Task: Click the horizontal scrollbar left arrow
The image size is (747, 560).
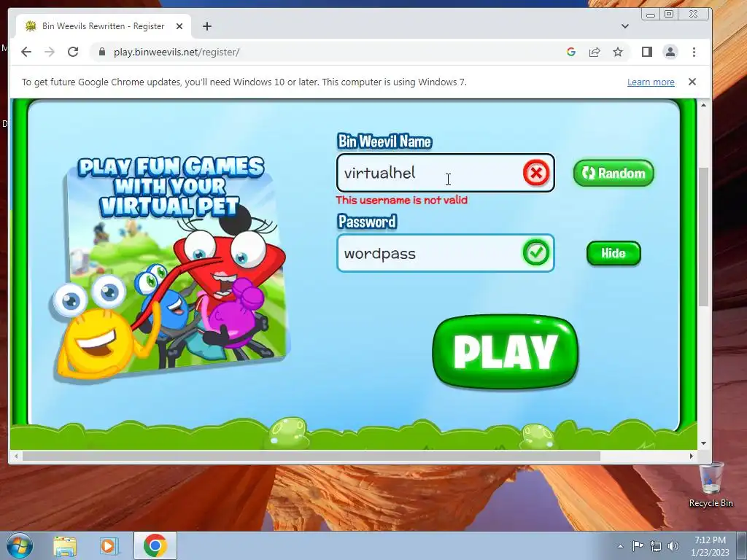Action: (x=16, y=456)
